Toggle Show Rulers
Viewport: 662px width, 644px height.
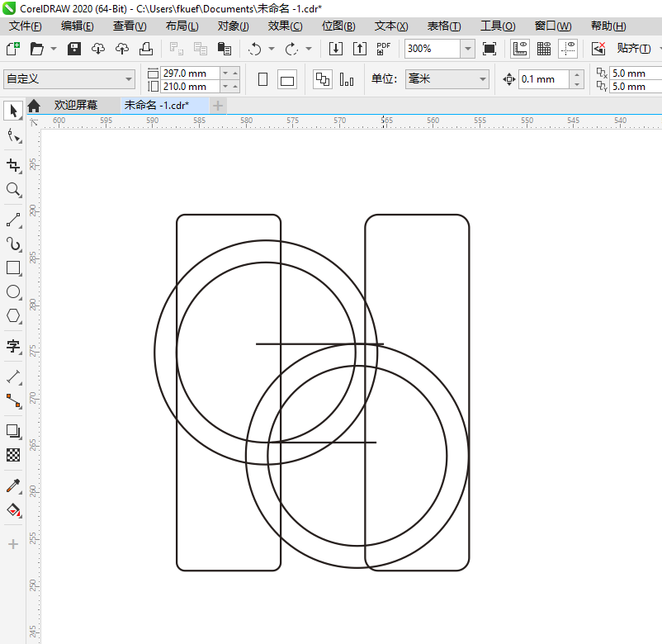point(520,49)
